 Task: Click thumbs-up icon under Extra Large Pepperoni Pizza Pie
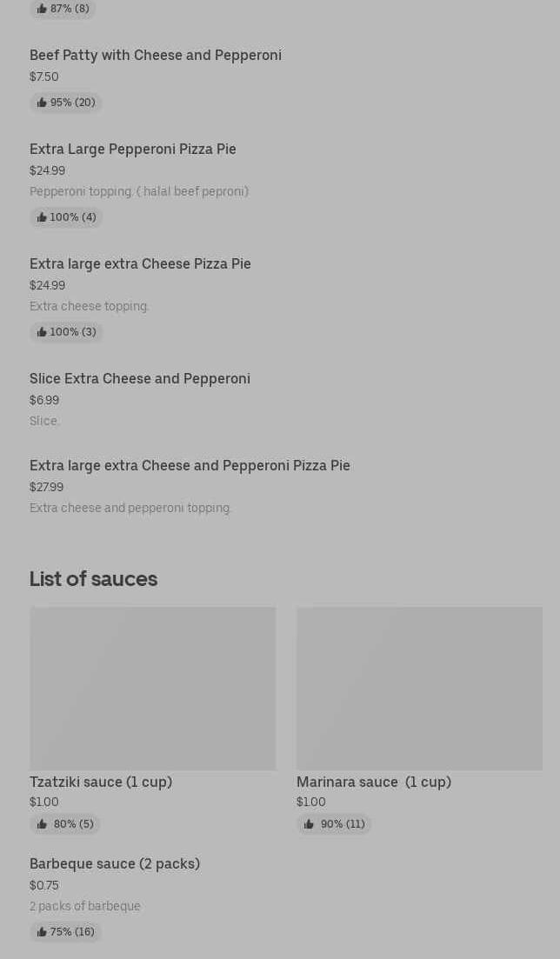point(42,217)
